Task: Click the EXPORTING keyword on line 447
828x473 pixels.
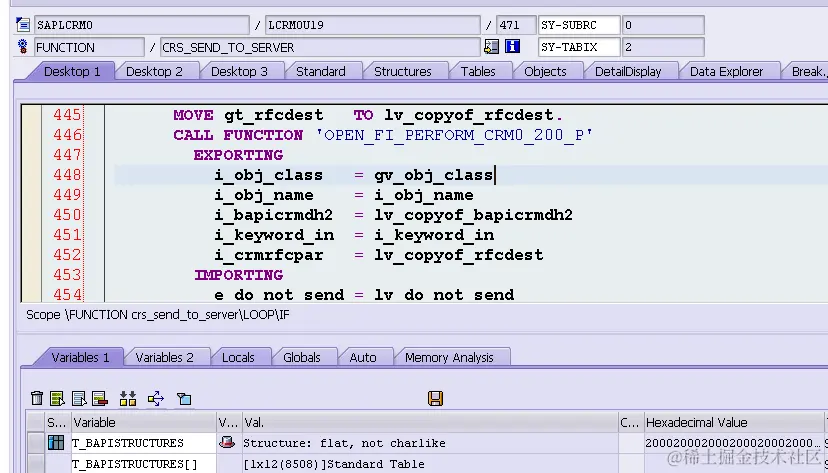Action: tap(238, 155)
